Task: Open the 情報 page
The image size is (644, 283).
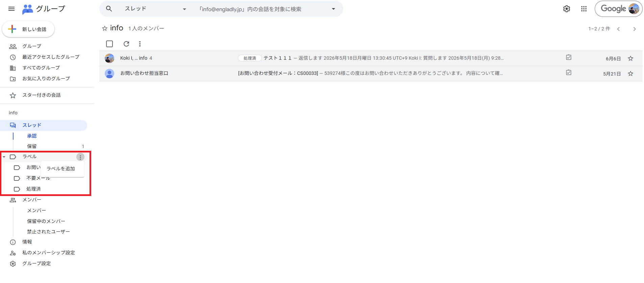Action: 27,242
